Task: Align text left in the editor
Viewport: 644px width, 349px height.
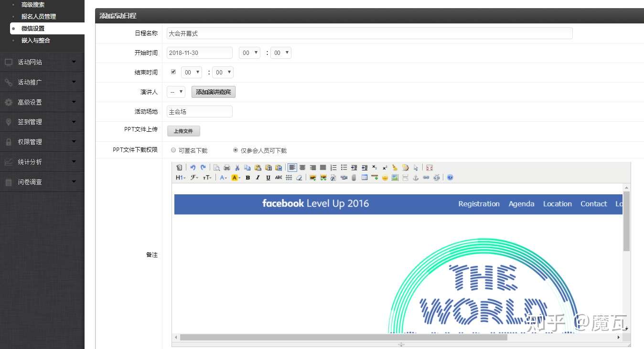Action: click(x=292, y=168)
